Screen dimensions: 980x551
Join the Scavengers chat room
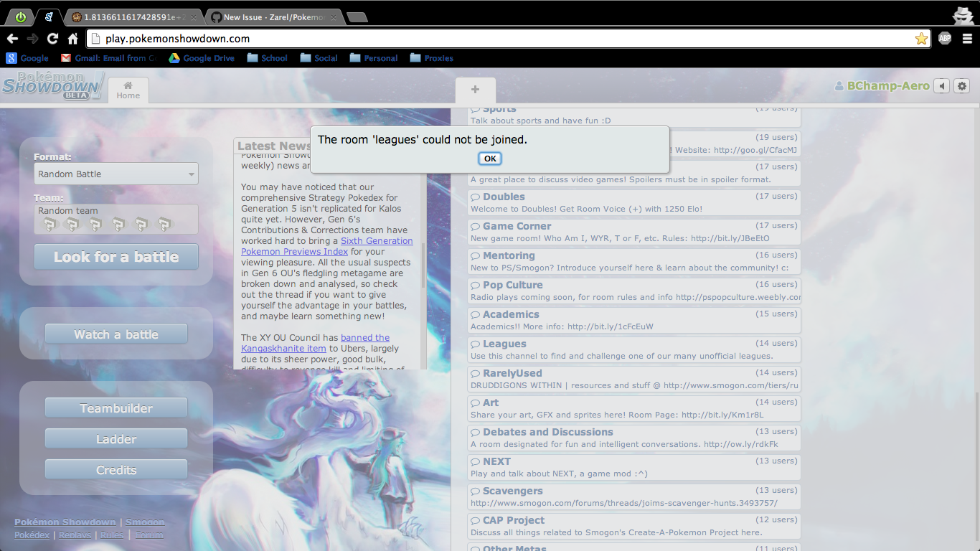(634, 496)
